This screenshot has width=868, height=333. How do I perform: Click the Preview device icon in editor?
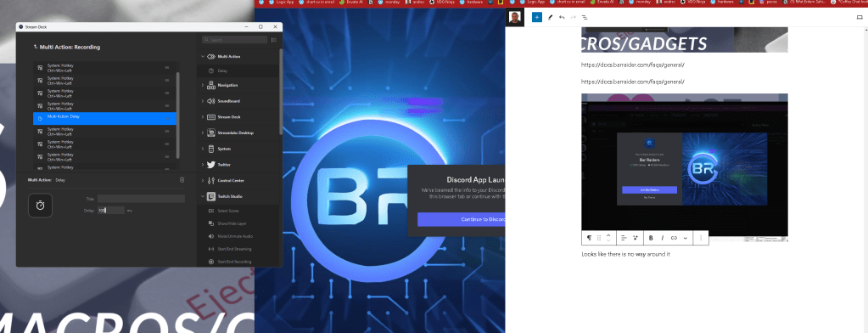[860, 17]
